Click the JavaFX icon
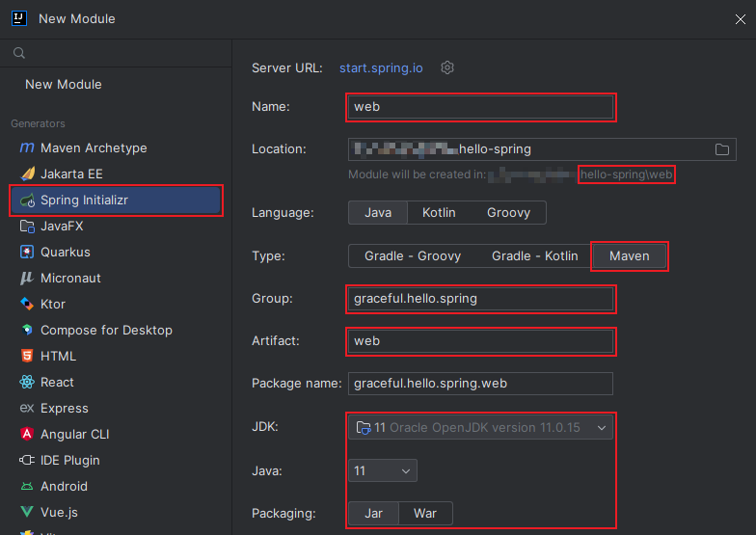Image resolution: width=756 pixels, height=535 pixels. coord(27,226)
